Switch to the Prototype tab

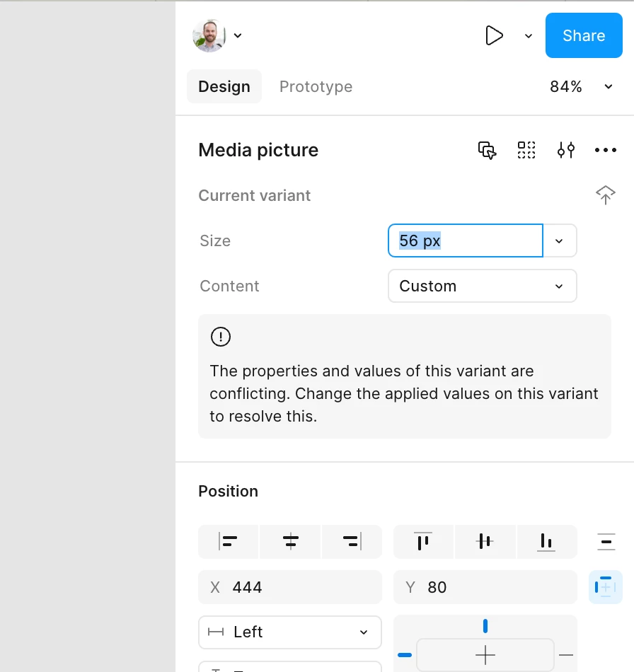pos(316,86)
